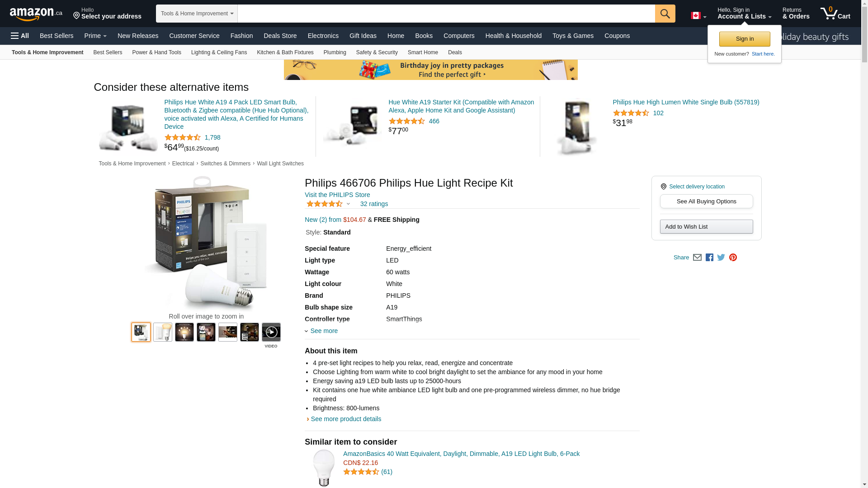This screenshot has height=488, width=868.
Task: Click the search magnifier button
Action: click(665, 14)
